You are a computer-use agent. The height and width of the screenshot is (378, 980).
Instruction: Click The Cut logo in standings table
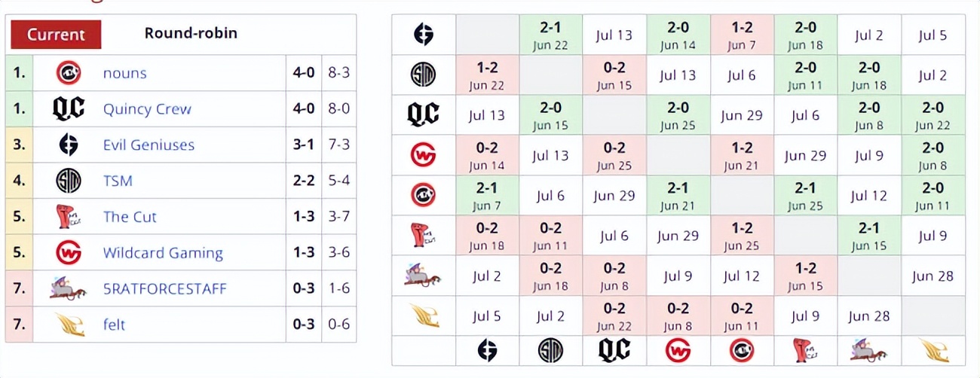pos(69,217)
